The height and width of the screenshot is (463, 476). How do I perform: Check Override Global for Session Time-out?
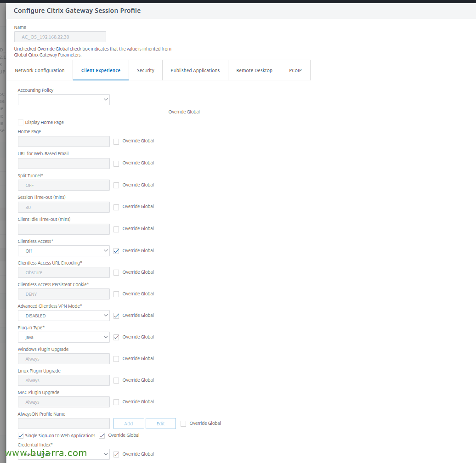[x=116, y=207]
